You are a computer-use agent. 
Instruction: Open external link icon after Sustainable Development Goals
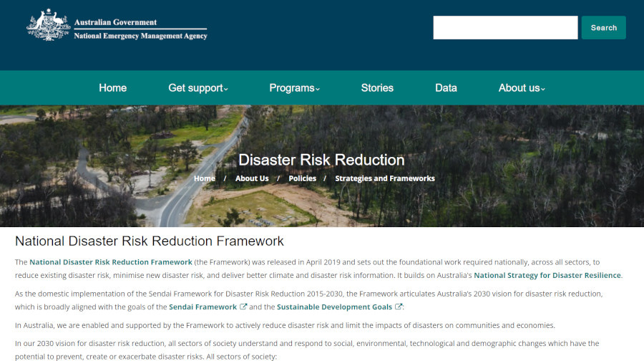(399, 307)
